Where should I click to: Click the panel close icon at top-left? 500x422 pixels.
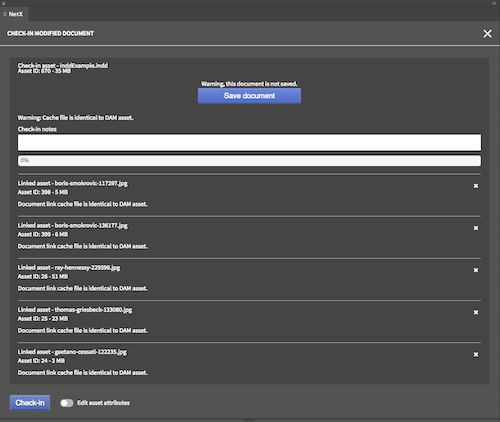tap(4, 4)
